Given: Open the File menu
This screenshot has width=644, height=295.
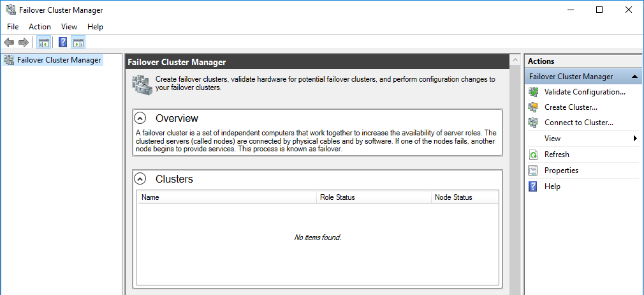Looking at the screenshot, I should tap(13, 27).
